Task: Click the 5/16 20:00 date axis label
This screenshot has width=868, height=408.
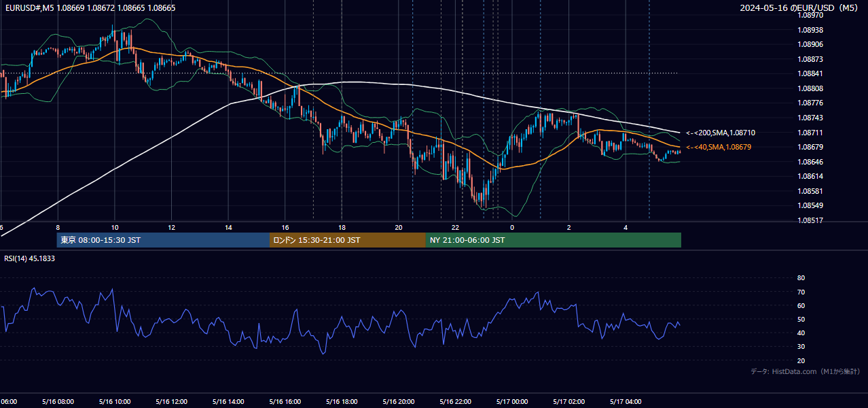Action: click(x=399, y=402)
